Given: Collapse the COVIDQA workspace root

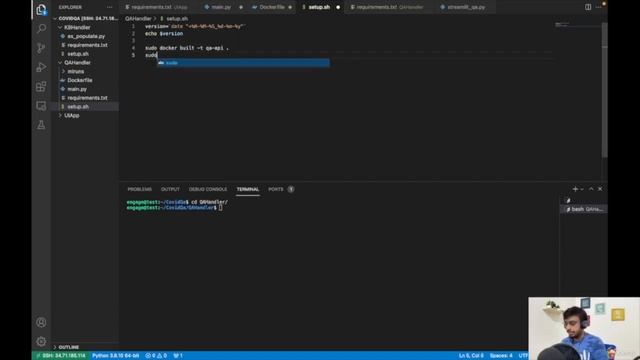Looking at the screenshot, I should (x=85, y=18).
